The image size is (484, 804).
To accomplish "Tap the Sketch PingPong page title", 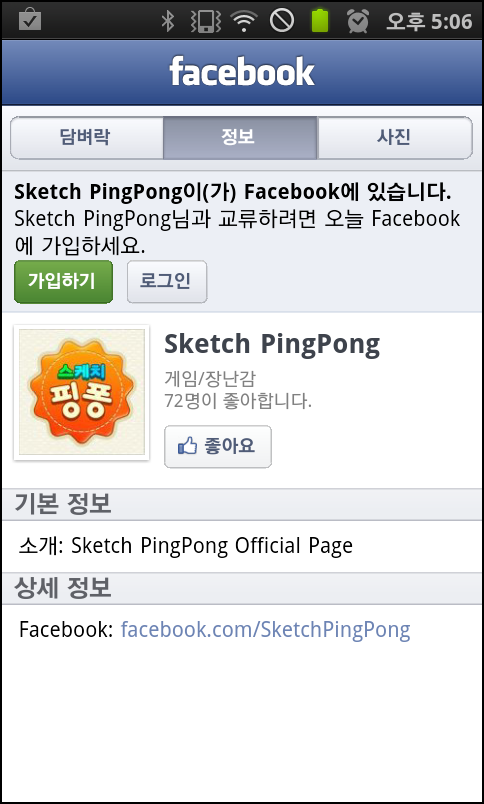I will coord(272,345).
